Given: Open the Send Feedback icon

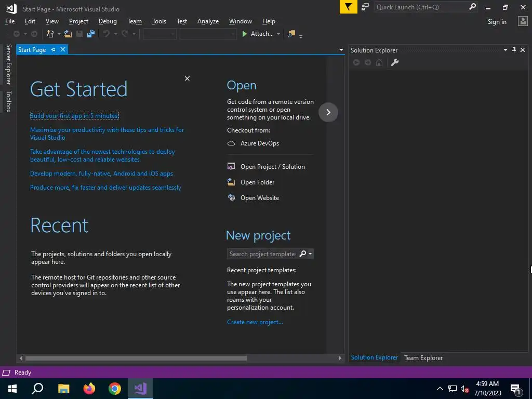Looking at the screenshot, I should [x=365, y=7].
